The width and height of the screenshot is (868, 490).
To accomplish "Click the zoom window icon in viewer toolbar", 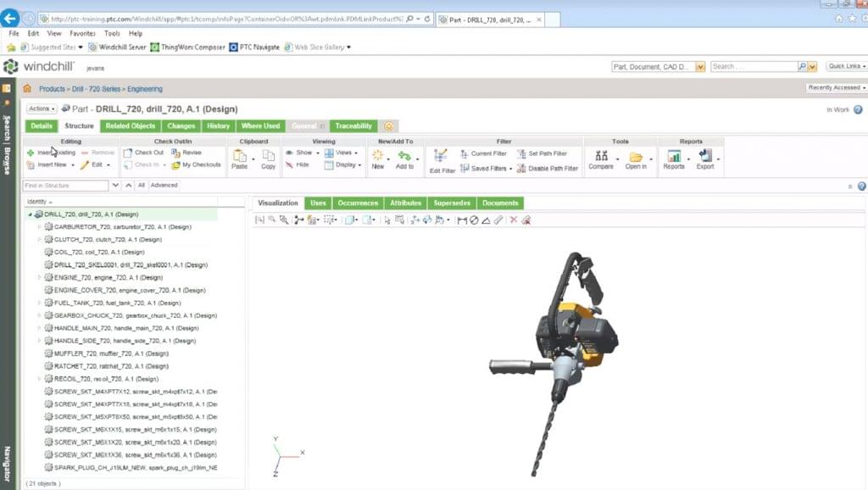I will coord(284,220).
